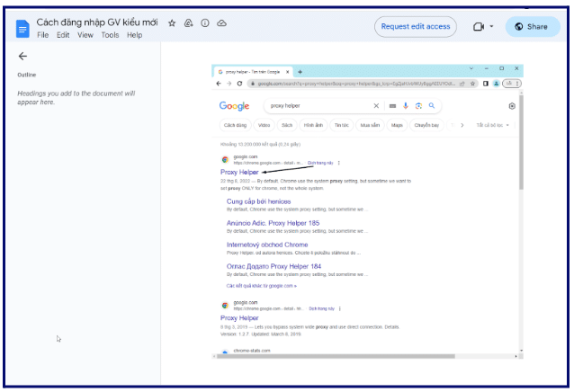
Task: Open the Google Docs home icon
Action: click(22, 28)
